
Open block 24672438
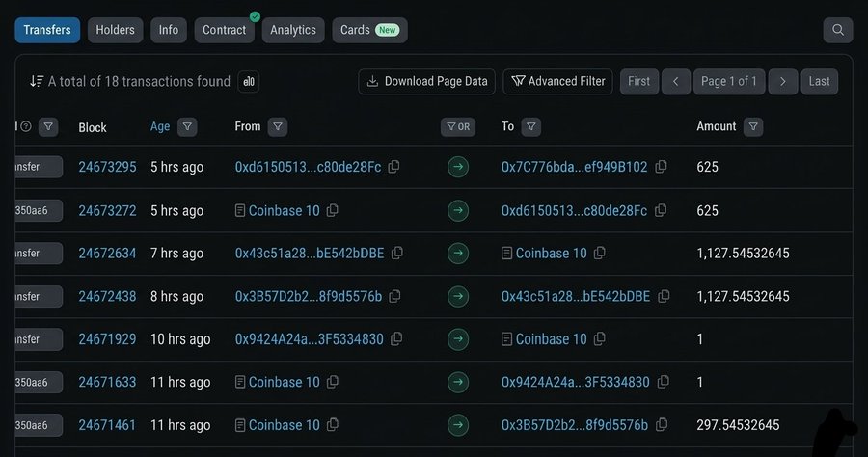coord(107,297)
